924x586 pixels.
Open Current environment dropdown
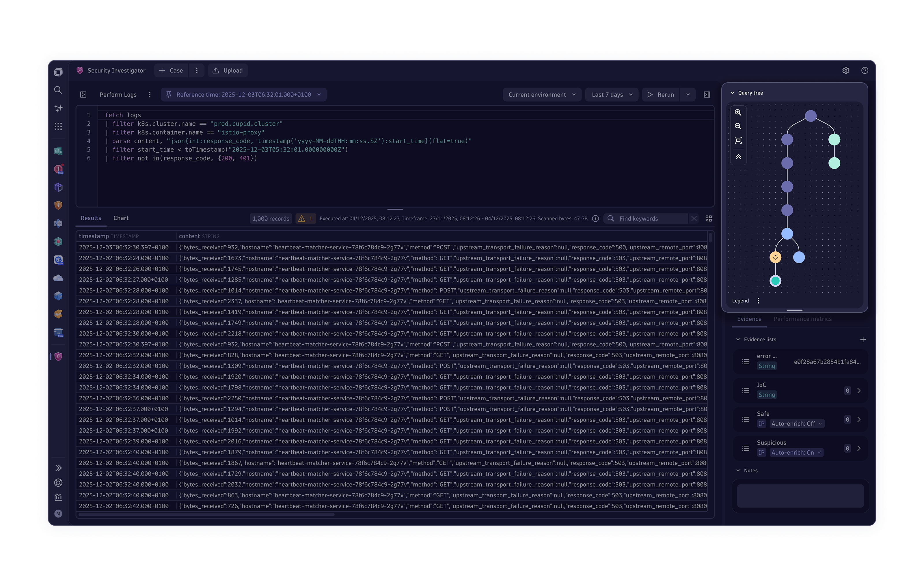(541, 95)
